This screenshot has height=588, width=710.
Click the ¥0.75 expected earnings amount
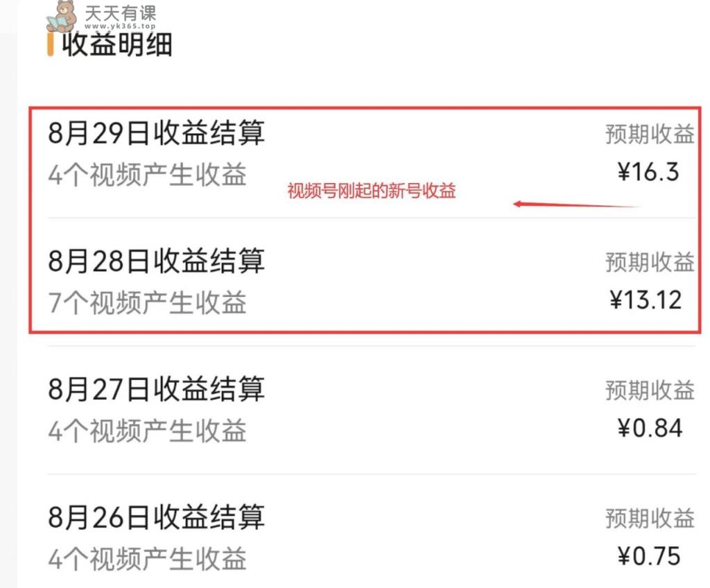click(x=648, y=556)
